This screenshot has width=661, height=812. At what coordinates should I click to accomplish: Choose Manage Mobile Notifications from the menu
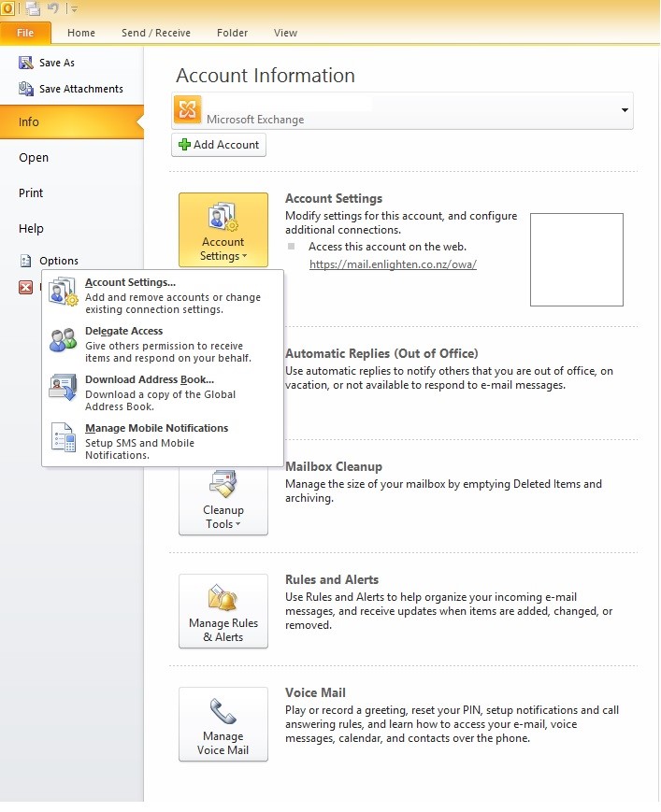163,441
